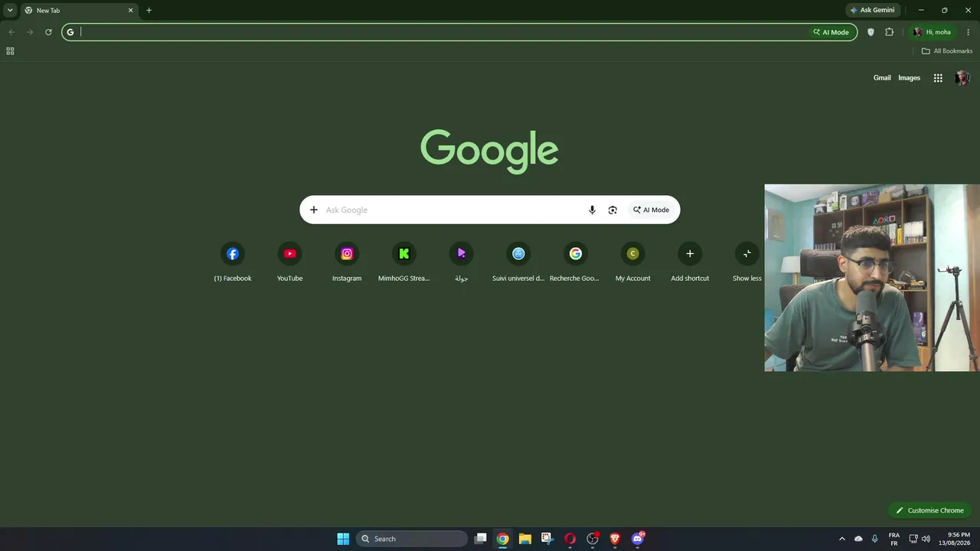Open File Explorer from the taskbar

(524, 539)
